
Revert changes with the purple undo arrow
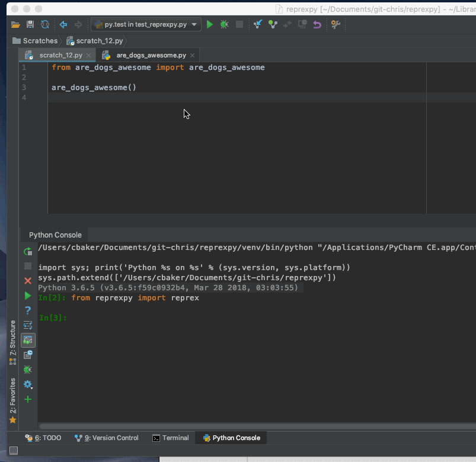click(x=317, y=24)
